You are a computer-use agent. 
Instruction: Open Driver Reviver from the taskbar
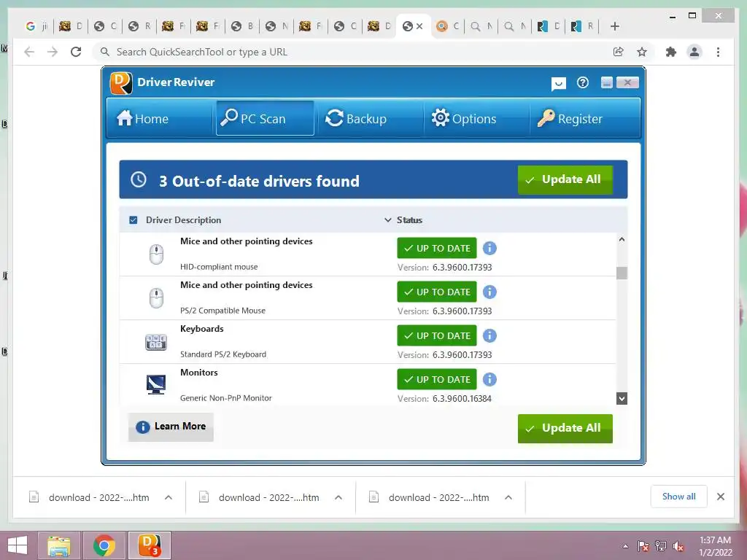[x=149, y=545]
